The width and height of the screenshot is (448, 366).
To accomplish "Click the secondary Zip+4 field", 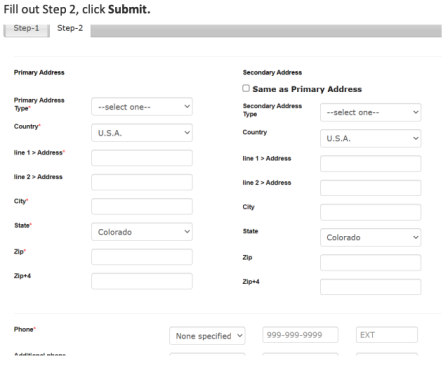I will [371, 287].
